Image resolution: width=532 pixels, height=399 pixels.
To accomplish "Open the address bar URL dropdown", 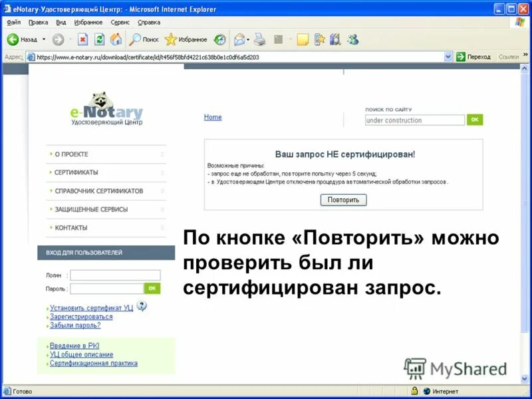I will pyautogui.click(x=449, y=57).
